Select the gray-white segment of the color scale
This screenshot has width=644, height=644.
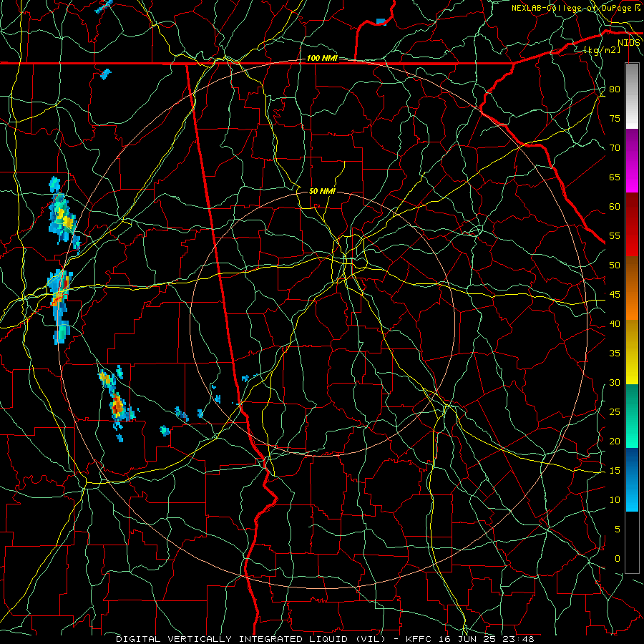pos(632,96)
